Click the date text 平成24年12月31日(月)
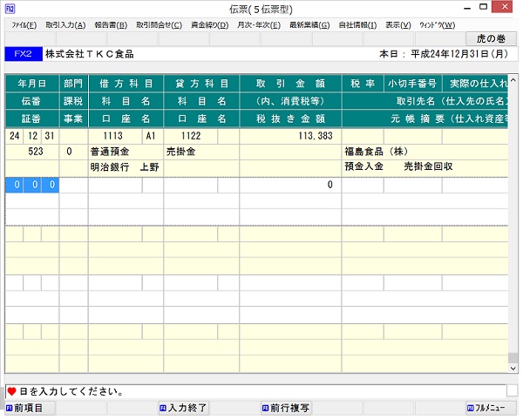 [x=459, y=54]
